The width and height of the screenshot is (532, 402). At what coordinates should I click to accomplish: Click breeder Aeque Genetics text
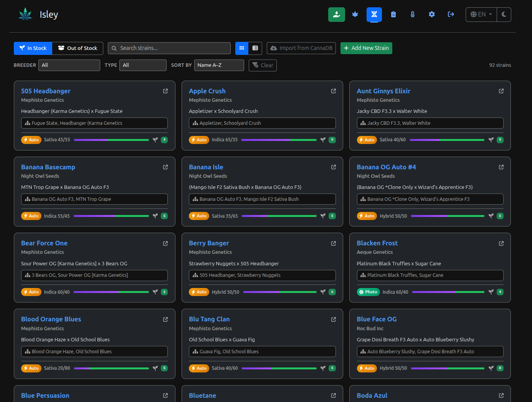pos(375,252)
